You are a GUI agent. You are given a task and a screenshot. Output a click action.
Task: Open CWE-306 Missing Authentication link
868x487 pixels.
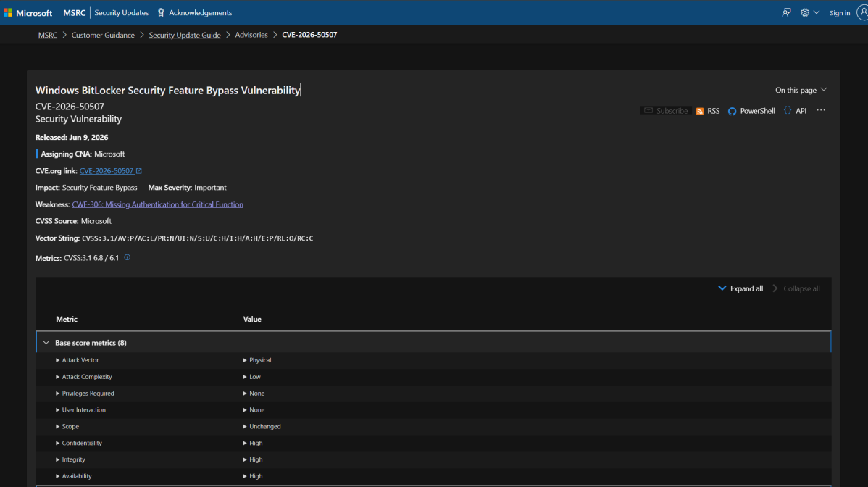pos(157,204)
